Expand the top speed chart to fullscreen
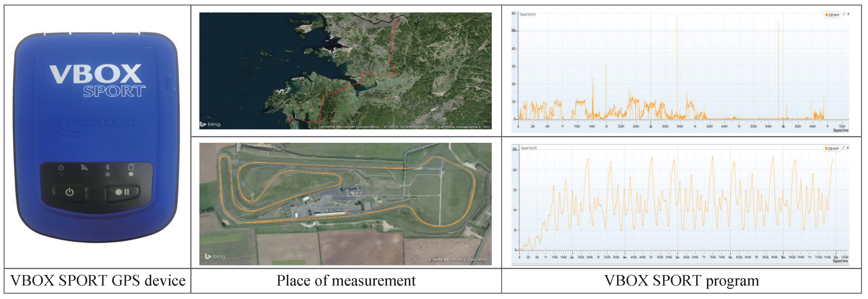The height and width of the screenshot is (299, 868). click(844, 14)
